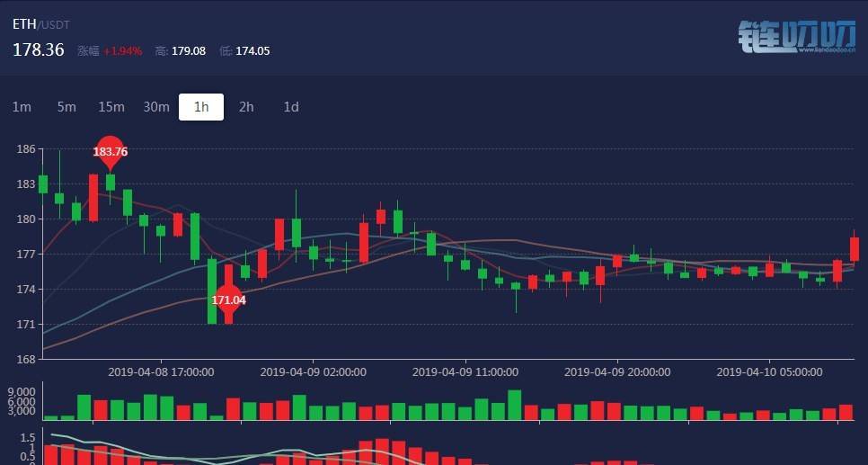Switch chart to 2h candles
Viewport: 868px width, 465px height.
[x=246, y=107]
